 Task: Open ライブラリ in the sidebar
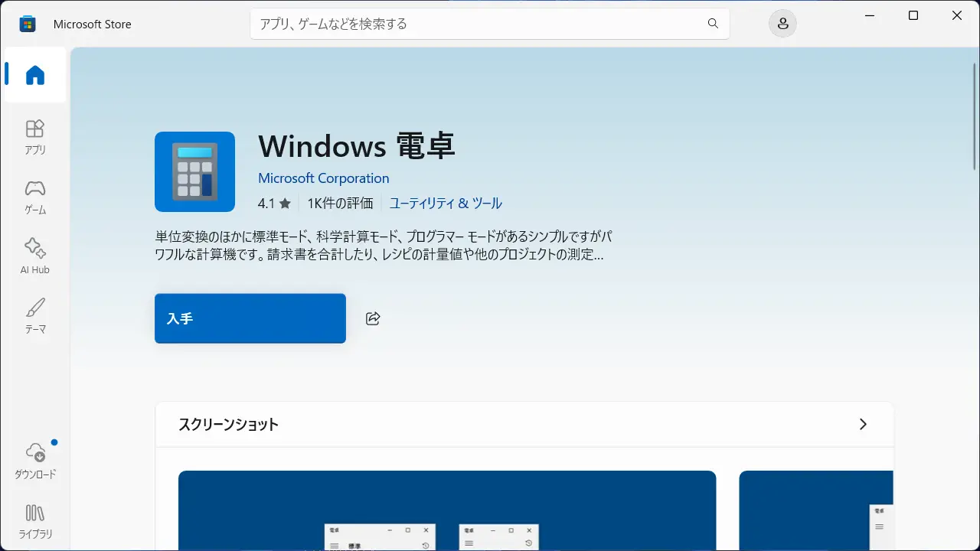(x=35, y=522)
